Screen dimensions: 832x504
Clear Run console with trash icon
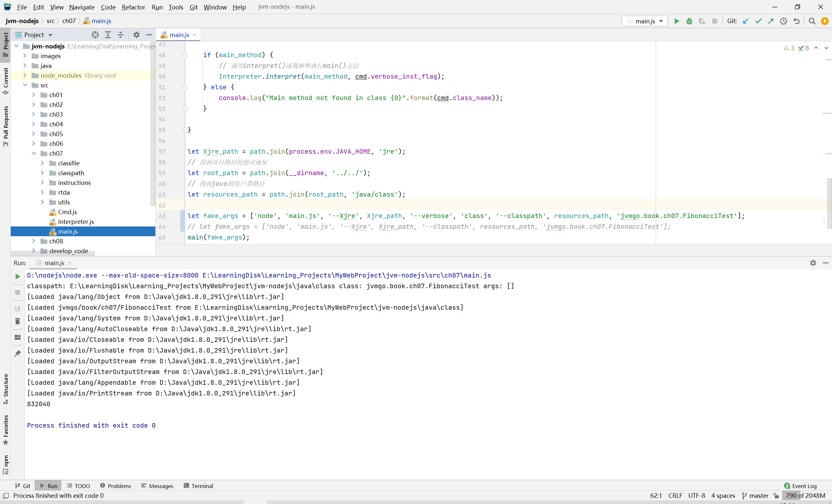coord(18,321)
